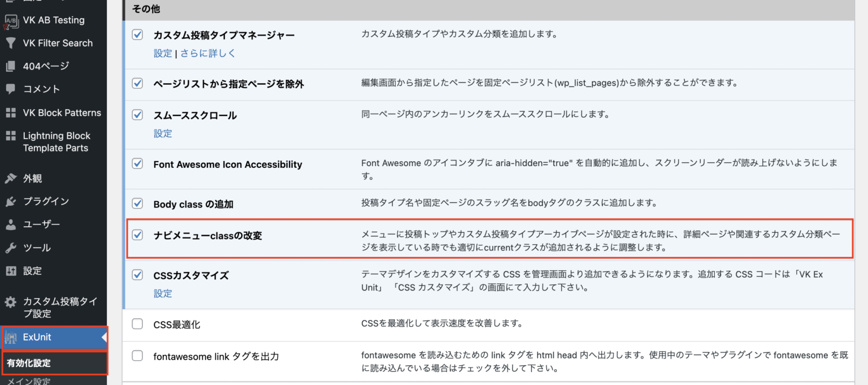Open 設定 under CSSカスタマイズ
Viewport: 868px width, 385px height.
point(163,293)
